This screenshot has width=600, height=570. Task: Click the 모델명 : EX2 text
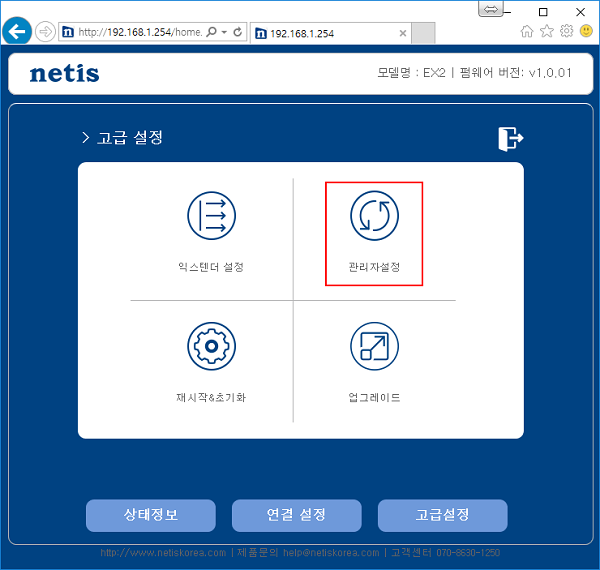(411, 73)
